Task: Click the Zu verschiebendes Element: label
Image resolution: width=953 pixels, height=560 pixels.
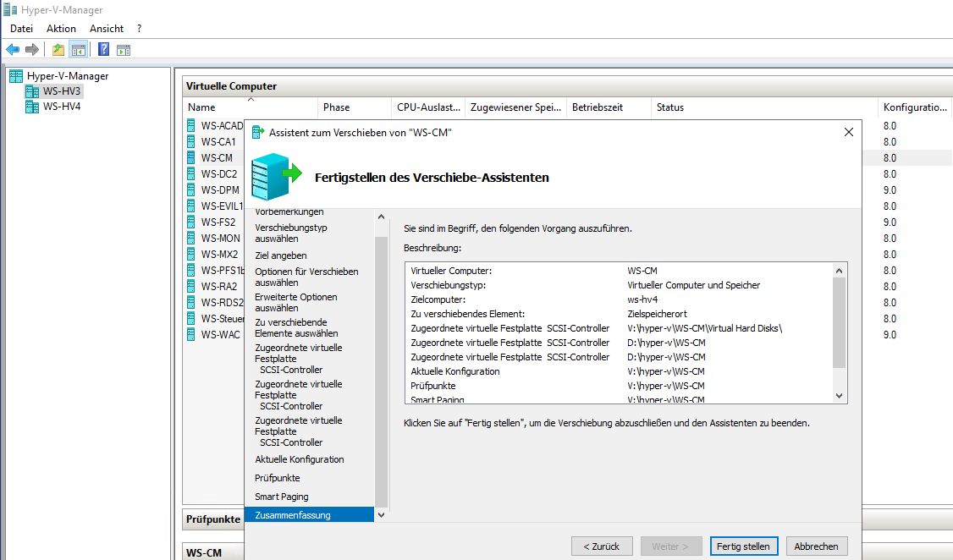Action: tap(467, 314)
